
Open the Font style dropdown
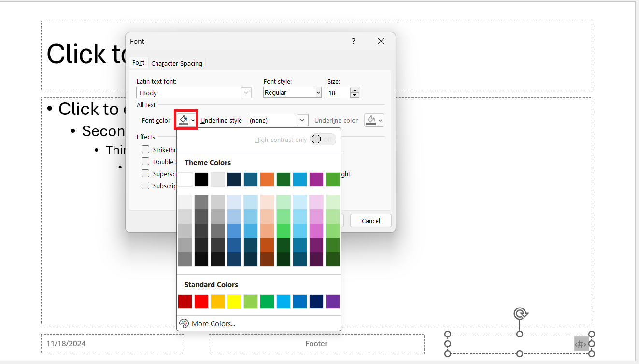point(318,92)
